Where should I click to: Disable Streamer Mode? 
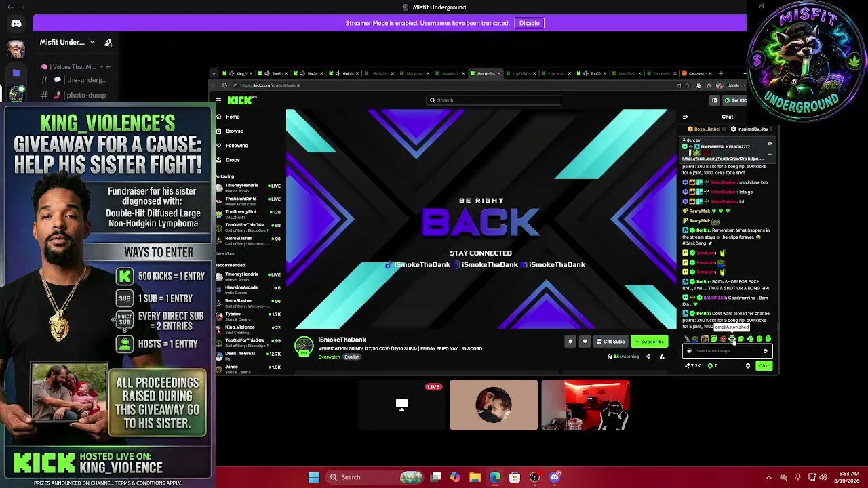tap(529, 23)
